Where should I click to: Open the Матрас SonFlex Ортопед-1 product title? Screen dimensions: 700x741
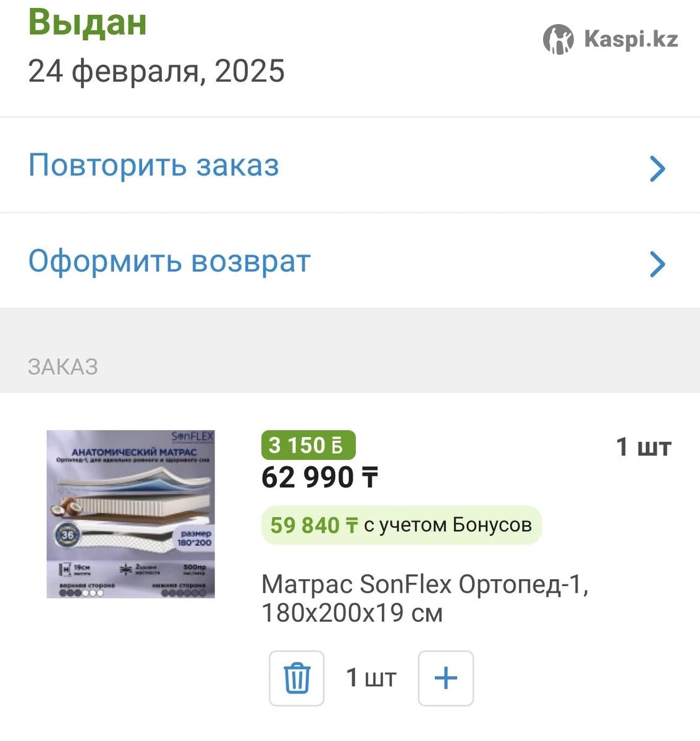click(424, 598)
